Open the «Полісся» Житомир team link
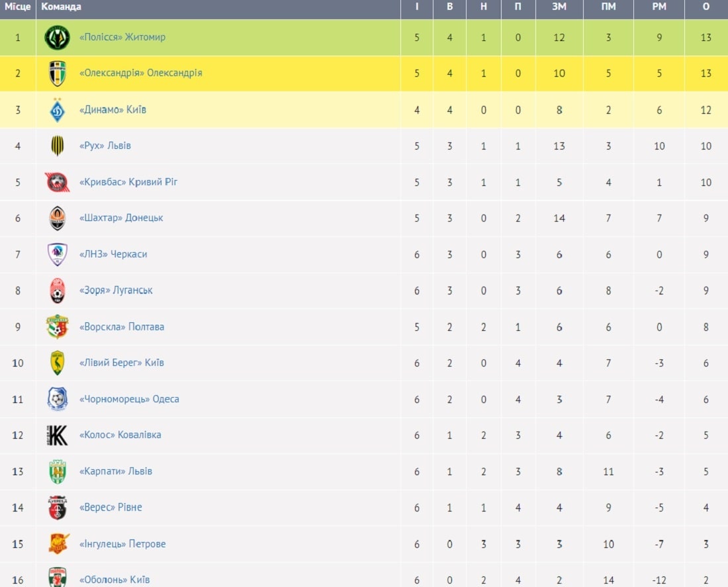 pos(122,37)
